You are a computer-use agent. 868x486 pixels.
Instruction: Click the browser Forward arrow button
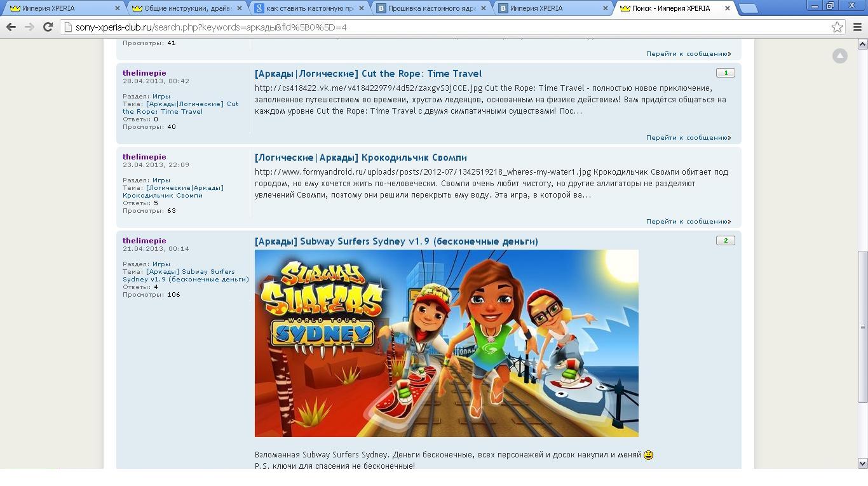(x=29, y=27)
